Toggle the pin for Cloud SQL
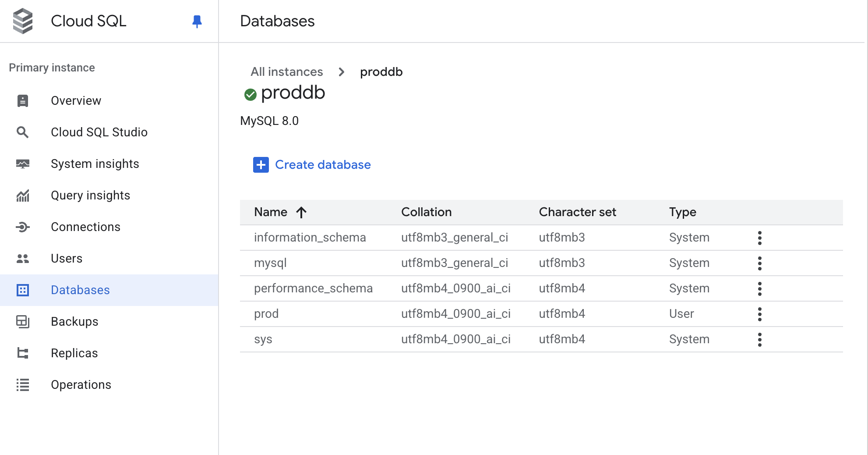The image size is (868, 455). pos(197,21)
